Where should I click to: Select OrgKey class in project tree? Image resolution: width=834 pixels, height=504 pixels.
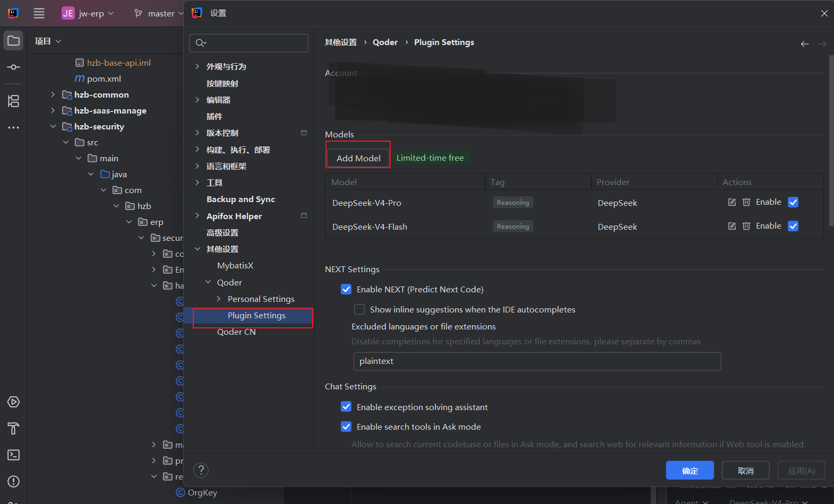202,492
